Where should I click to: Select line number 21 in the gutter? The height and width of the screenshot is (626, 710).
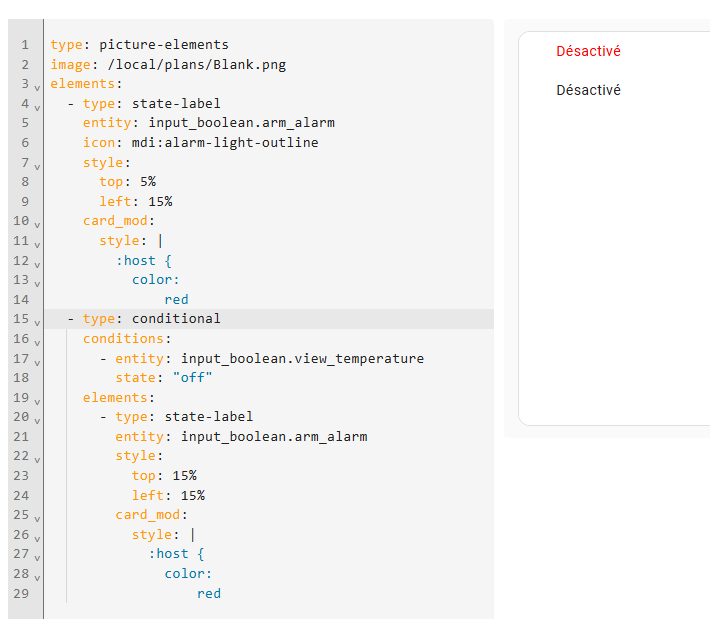pyautogui.click(x=21, y=437)
